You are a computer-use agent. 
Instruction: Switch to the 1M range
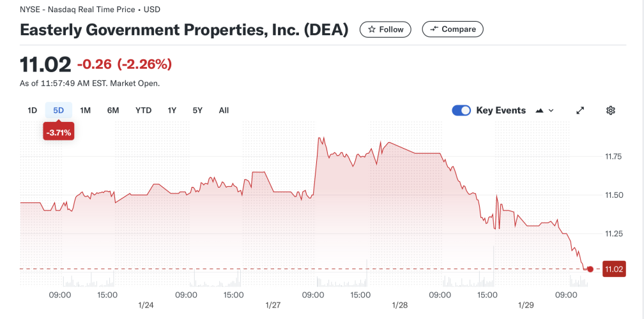(85, 110)
